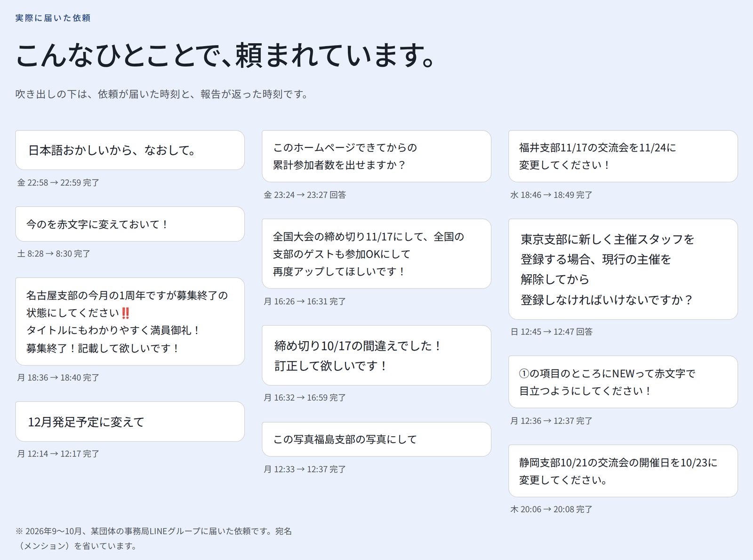Click the timestamp 水 18:46 → 18:49 完了
The height and width of the screenshot is (560, 753).
point(552,195)
